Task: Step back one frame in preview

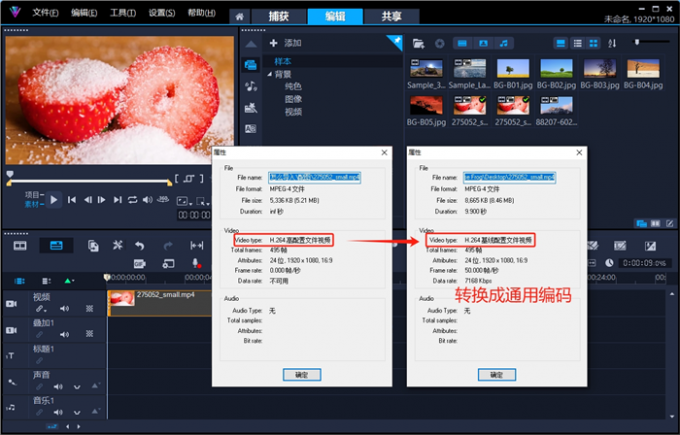Action: point(88,200)
